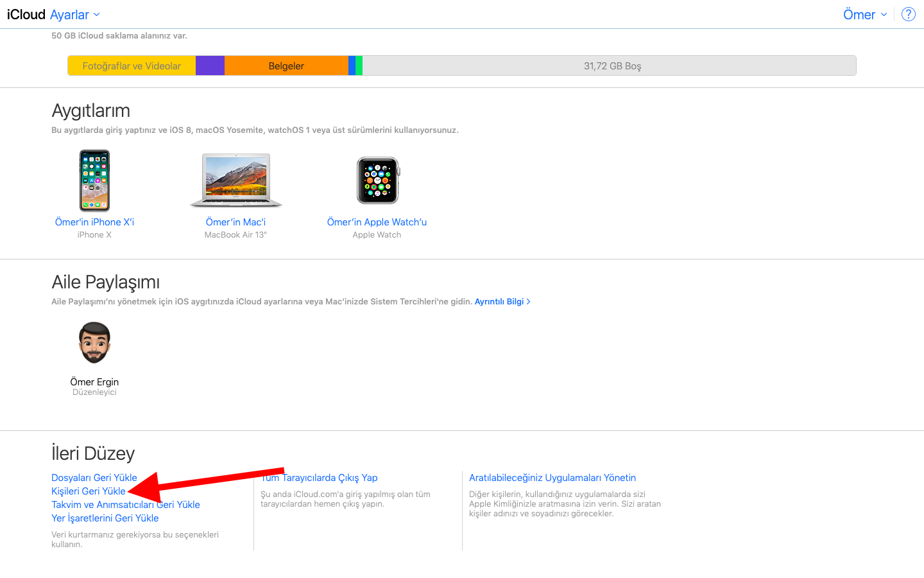Screen dimensions: 924x578
Task: Open Kişileri Geri Yükle
Action: click(88, 491)
